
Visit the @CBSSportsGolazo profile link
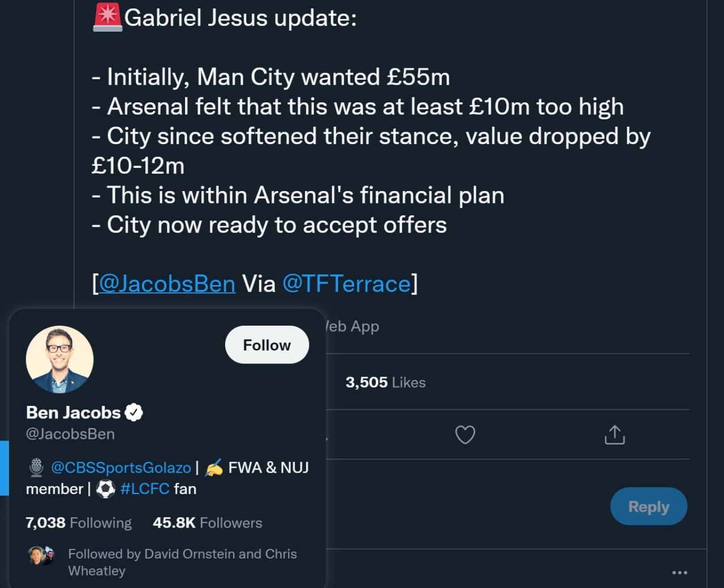tap(120, 468)
